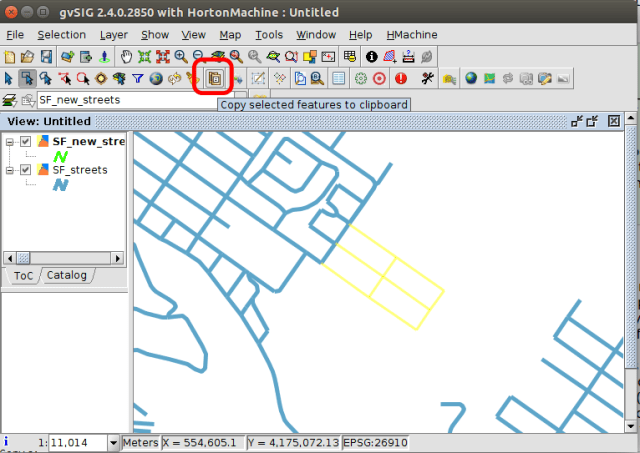
Task: Click the wrench tools icon
Action: tap(428, 78)
